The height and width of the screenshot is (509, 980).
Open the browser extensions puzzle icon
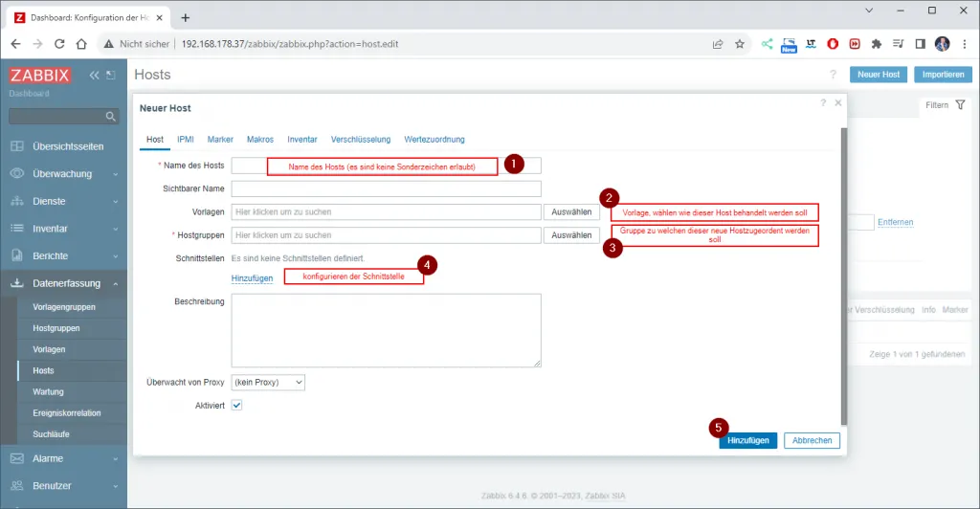[876, 44]
